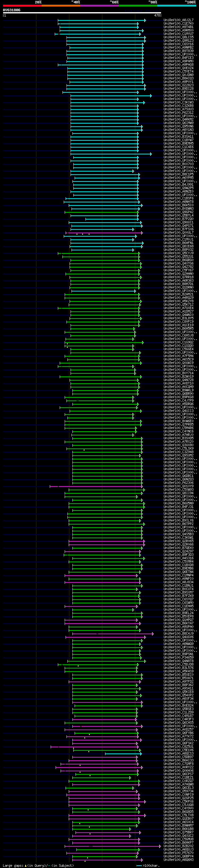Select label UniRef100_C5LTX8
The image size is (199, 868).
[178, 815]
